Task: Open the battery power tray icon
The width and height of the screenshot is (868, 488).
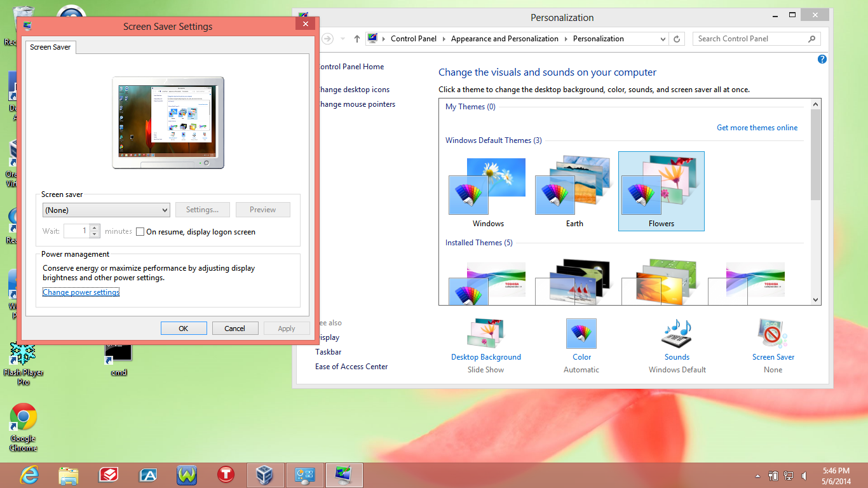Action: [x=773, y=476]
